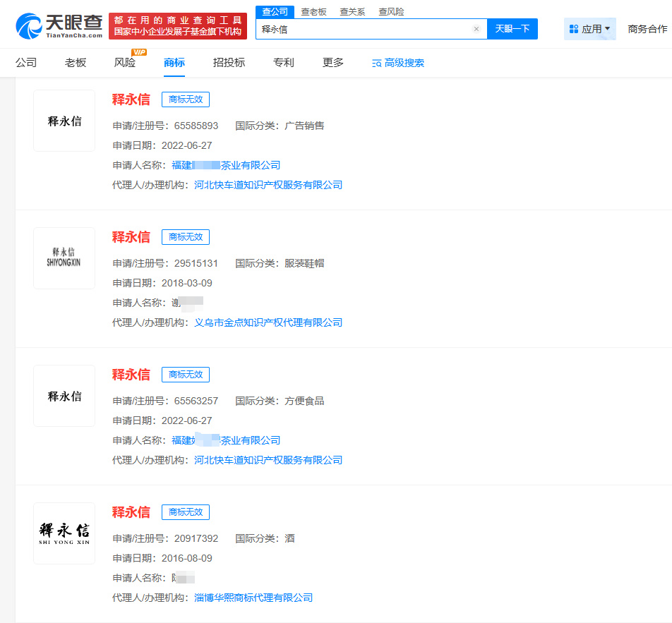Click registration number 29515131 text
Screen dimensions: 672x623
coord(196,263)
